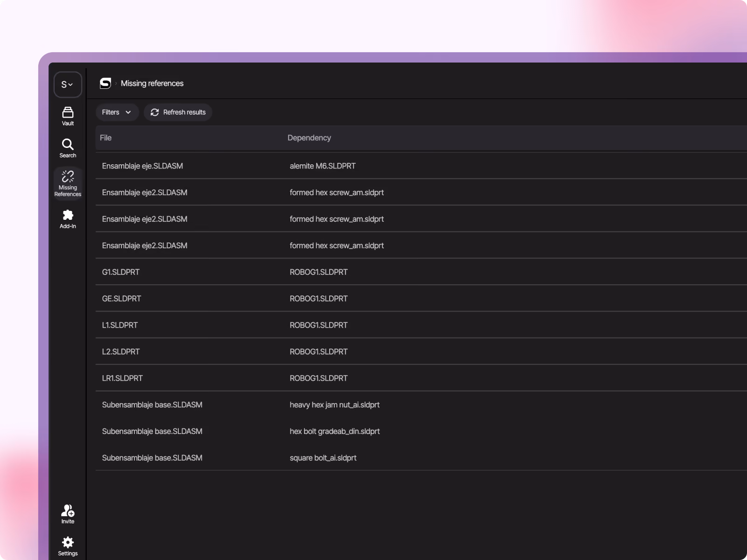747x560 pixels.
Task: Open the Vault section in sidebar
Action: pyautogui.click(x=68, y=116)
